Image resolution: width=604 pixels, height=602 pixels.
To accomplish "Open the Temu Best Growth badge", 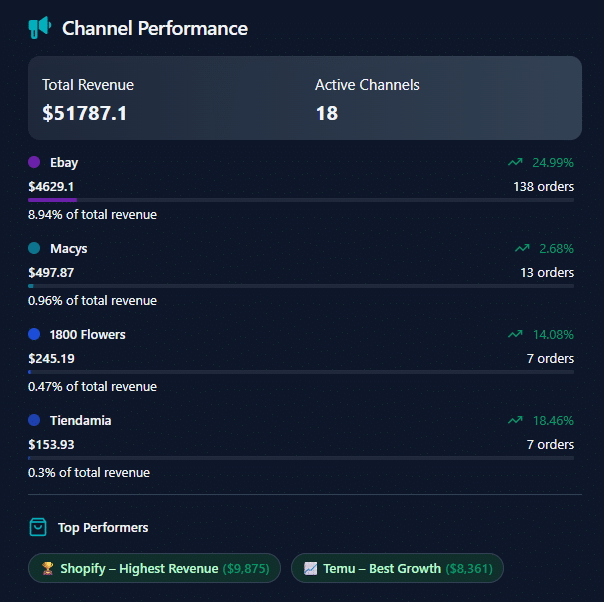I will [397, 568].
